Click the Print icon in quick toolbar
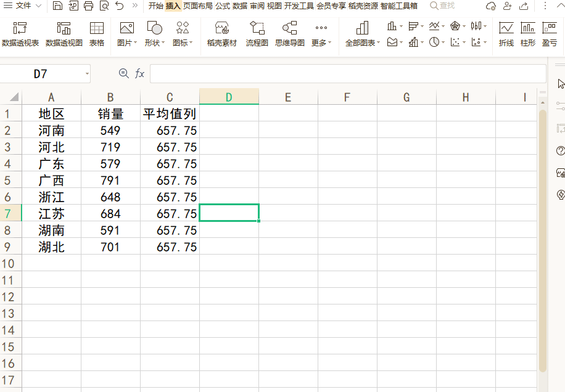This screenshot has width=565, height=392. tap(88, 6)
